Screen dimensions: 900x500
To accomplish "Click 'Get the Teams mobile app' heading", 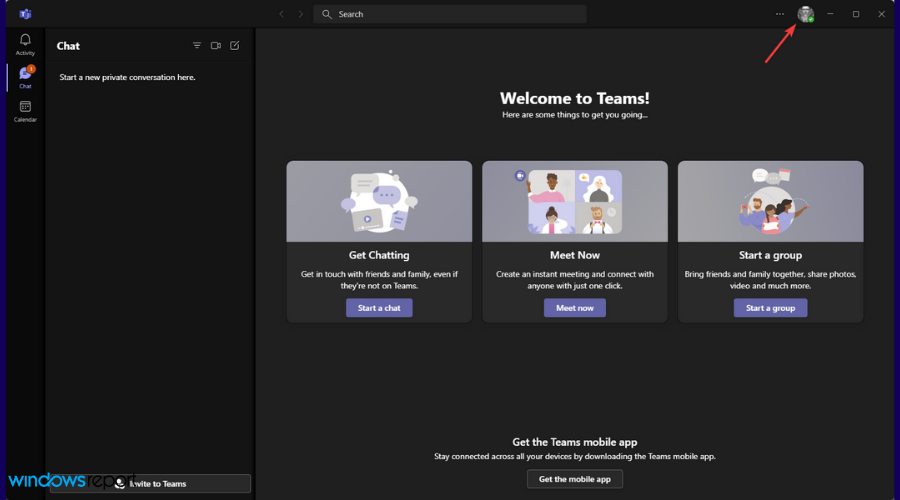I will click(x=575, y=442).
